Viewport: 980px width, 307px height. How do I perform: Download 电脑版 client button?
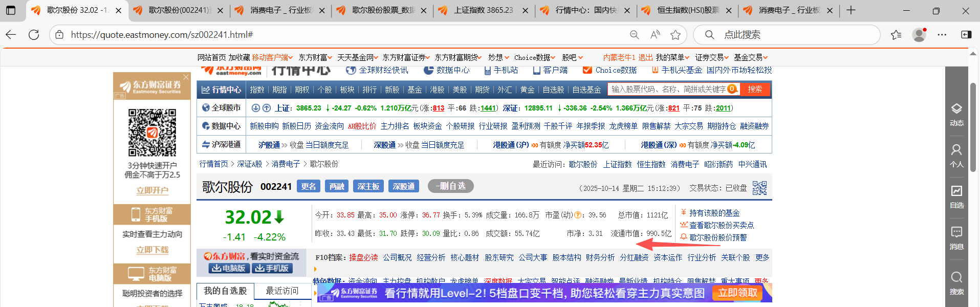pos(229,268)
